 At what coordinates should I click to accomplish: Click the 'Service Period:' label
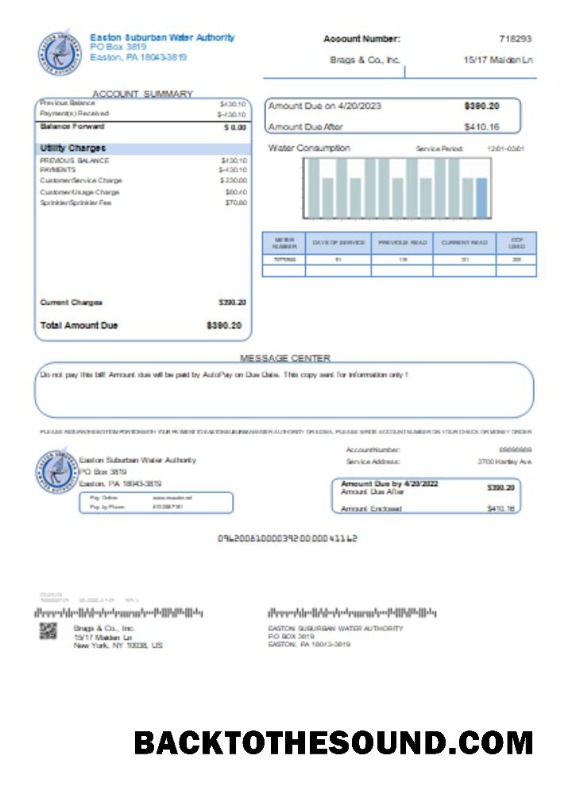pyautogui.click(x=439, y=149)
